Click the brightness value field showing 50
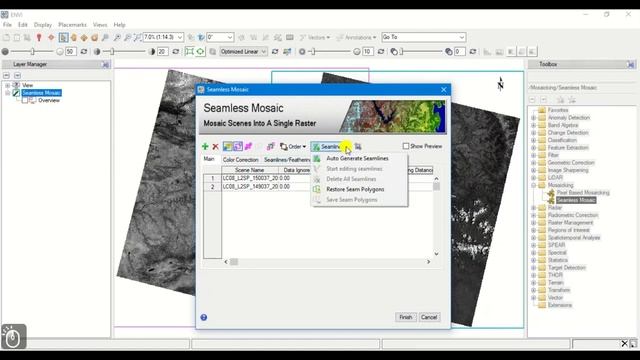 pos(71,51)
